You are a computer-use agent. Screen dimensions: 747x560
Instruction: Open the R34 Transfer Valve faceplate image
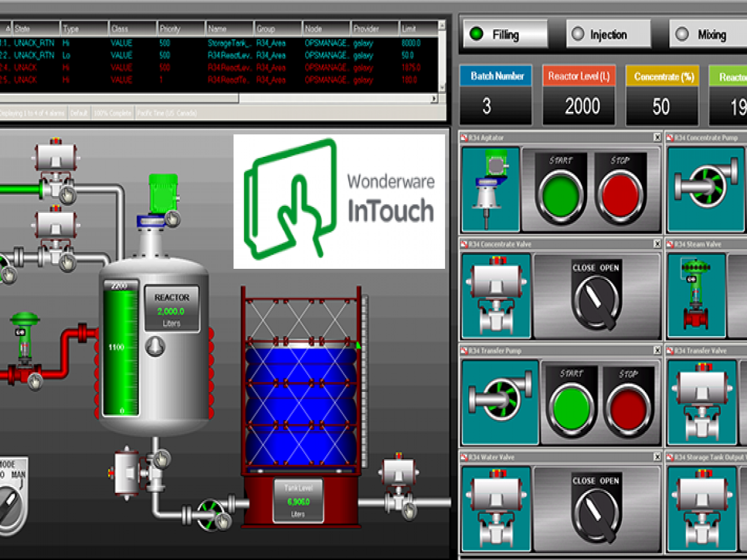click(702, 402)
